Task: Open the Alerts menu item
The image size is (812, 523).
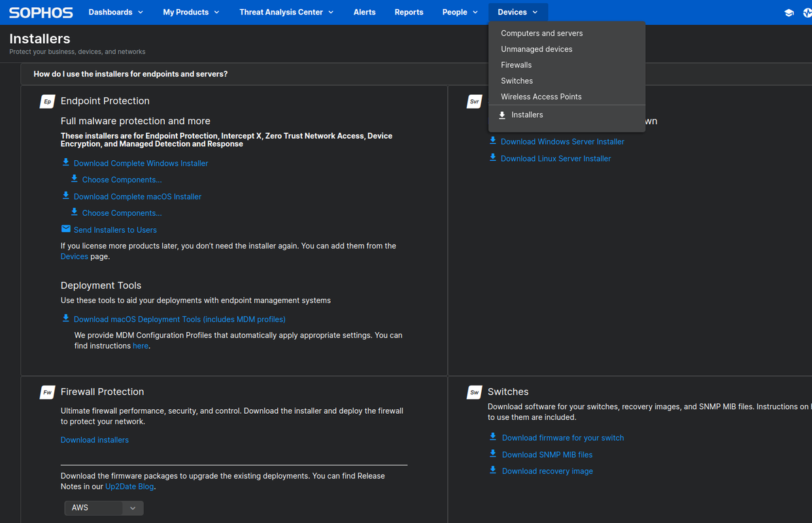Action: (364, 12)
